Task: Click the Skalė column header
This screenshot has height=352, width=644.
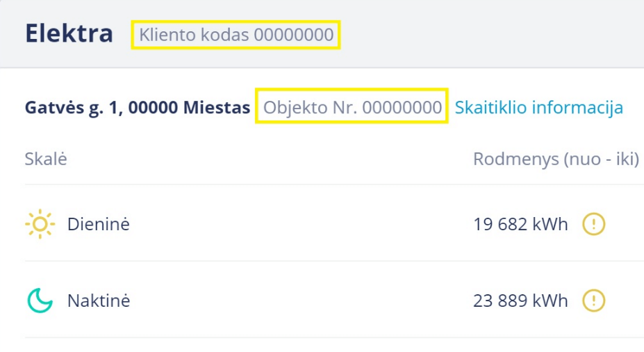Action: [46, 159]
